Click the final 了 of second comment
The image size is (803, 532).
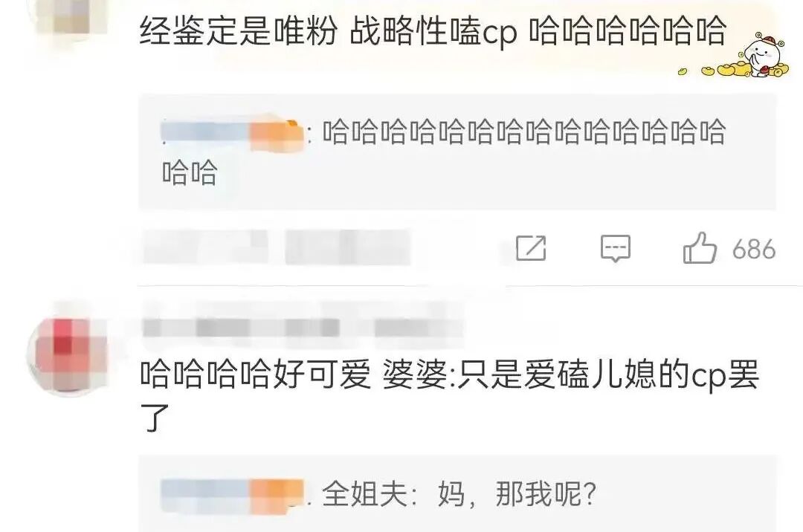[x=155, y=418]
